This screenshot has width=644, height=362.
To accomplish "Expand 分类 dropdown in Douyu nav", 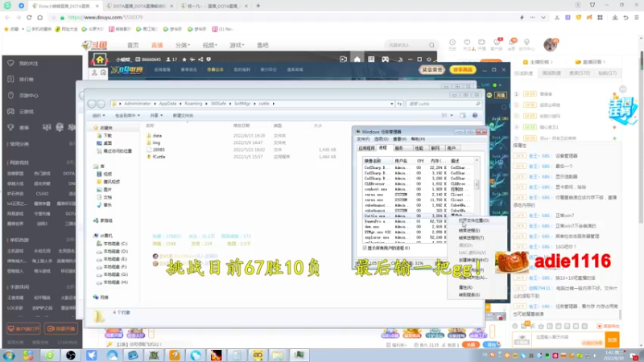I will (x=183, y=45).
